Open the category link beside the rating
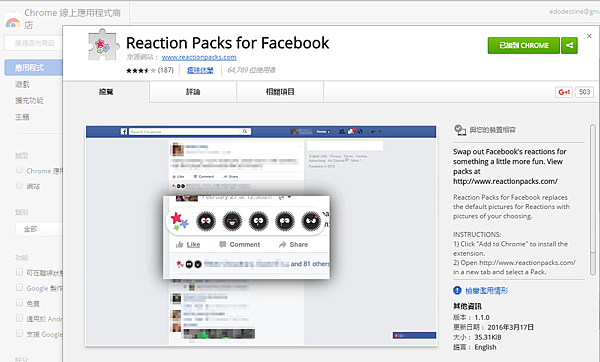This screenshot has width=600, height=362. (x=200, y=70)
